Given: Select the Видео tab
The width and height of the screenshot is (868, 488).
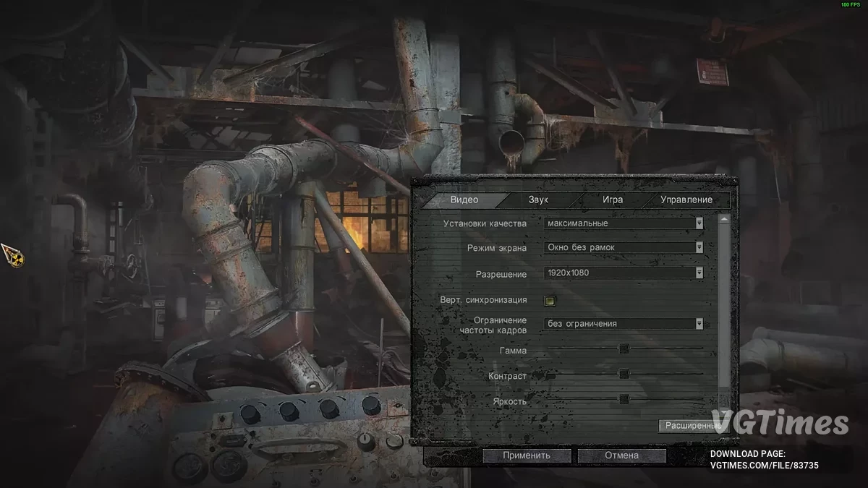Looking at the screenshot, I should click(x=464, y=200).
